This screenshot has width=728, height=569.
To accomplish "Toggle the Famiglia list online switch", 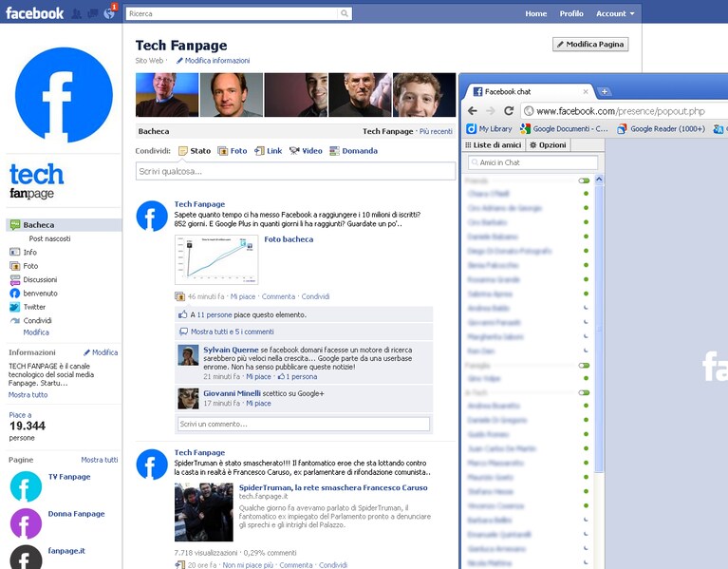I will click(584, 366).
